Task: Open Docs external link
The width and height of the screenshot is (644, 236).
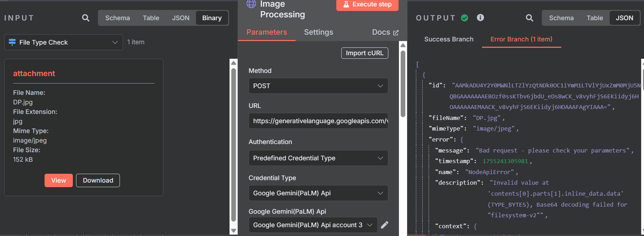Action: [x=385, y=32]
